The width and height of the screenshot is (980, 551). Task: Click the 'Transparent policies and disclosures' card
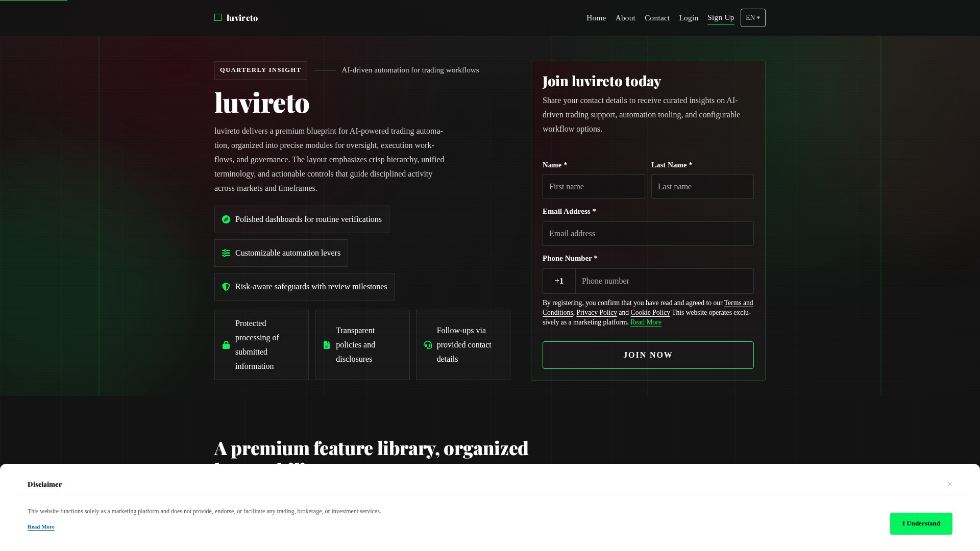[362, 345]
